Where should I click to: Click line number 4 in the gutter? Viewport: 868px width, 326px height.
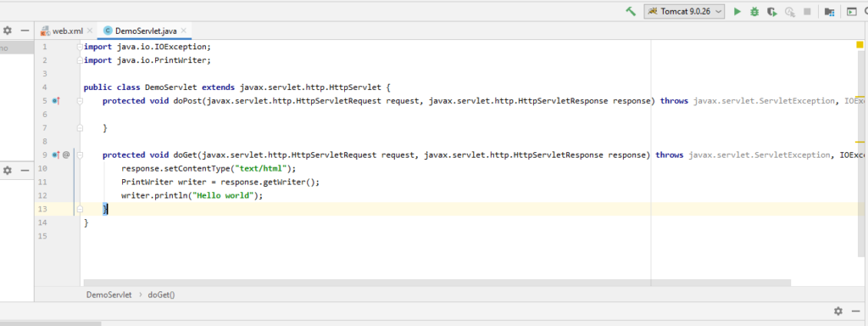[44, 87]
